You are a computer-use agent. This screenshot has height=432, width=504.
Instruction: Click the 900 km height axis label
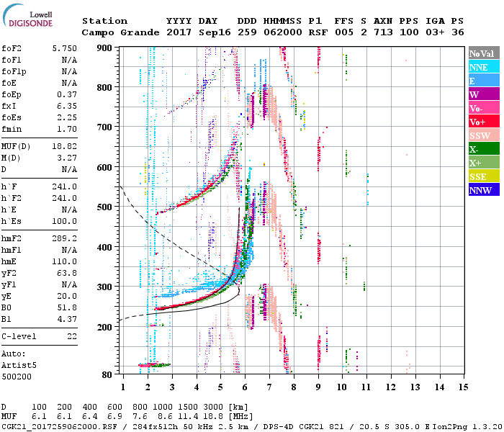click(x=104, y=48)
